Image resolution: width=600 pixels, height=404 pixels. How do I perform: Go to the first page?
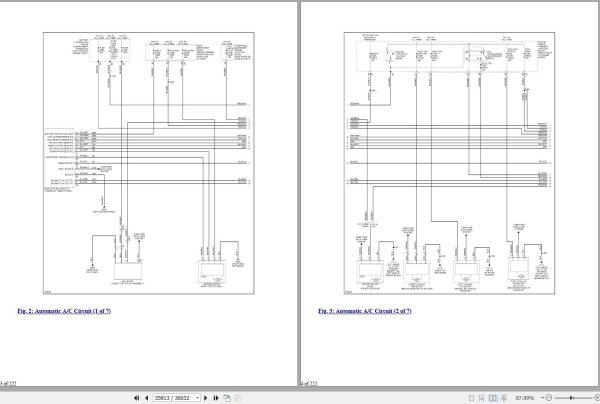pos(136,398)
